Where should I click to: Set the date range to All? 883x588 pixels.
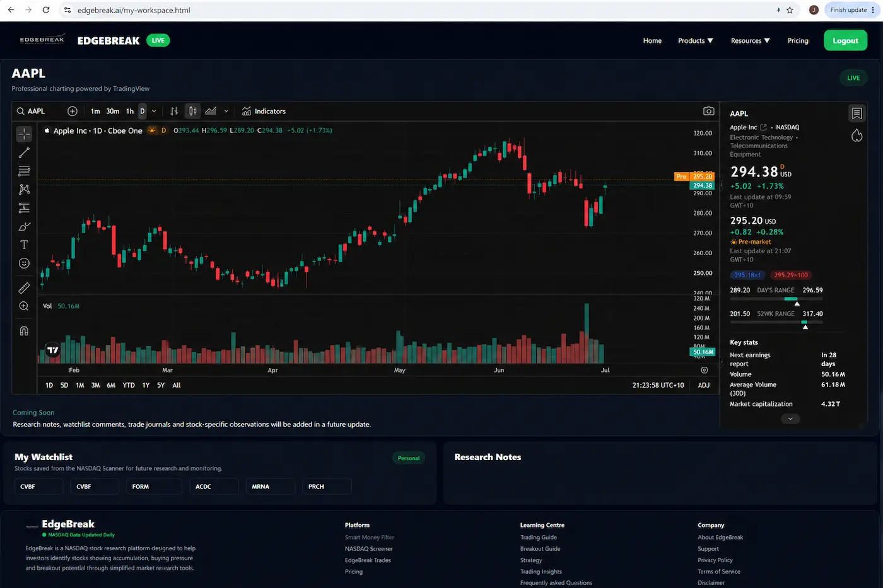(177, 385)
